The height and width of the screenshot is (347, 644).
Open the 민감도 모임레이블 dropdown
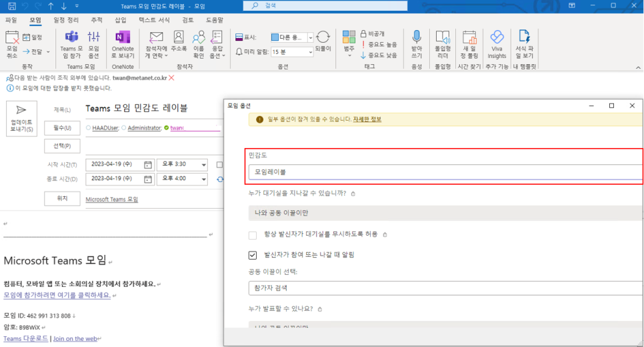click(x=445, y=172)
